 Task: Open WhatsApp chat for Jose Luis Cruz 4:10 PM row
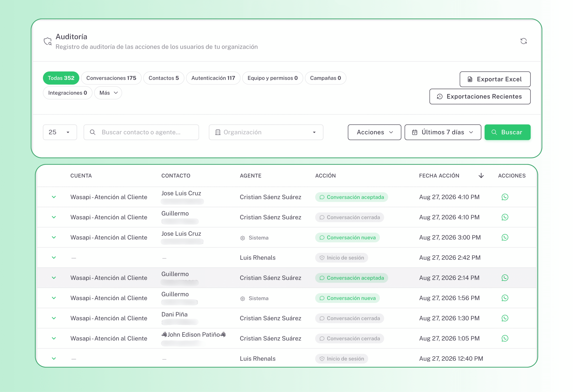(505, 197)
